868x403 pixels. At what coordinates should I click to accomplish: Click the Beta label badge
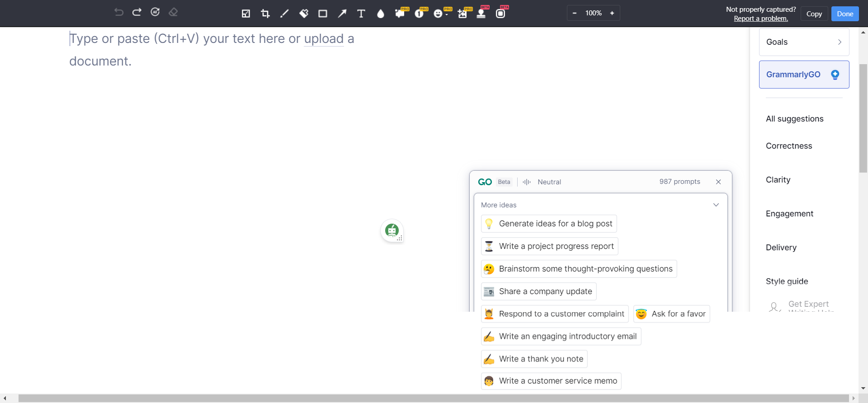tap(504, 182)
